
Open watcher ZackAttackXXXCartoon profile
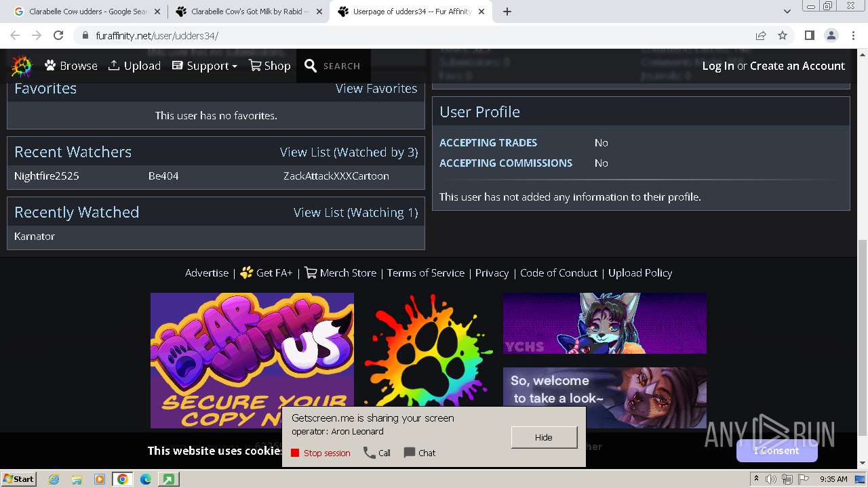pos(336,176)
